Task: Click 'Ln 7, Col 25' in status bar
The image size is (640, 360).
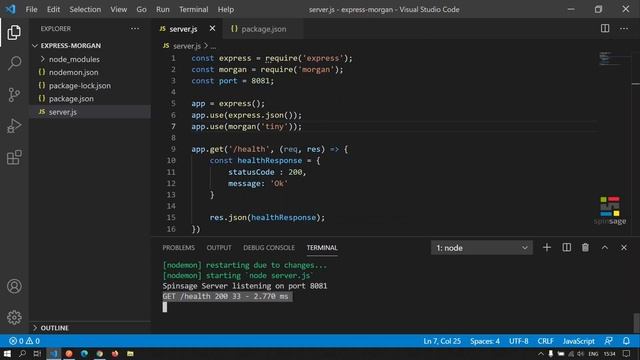Action: coord(442,341)
